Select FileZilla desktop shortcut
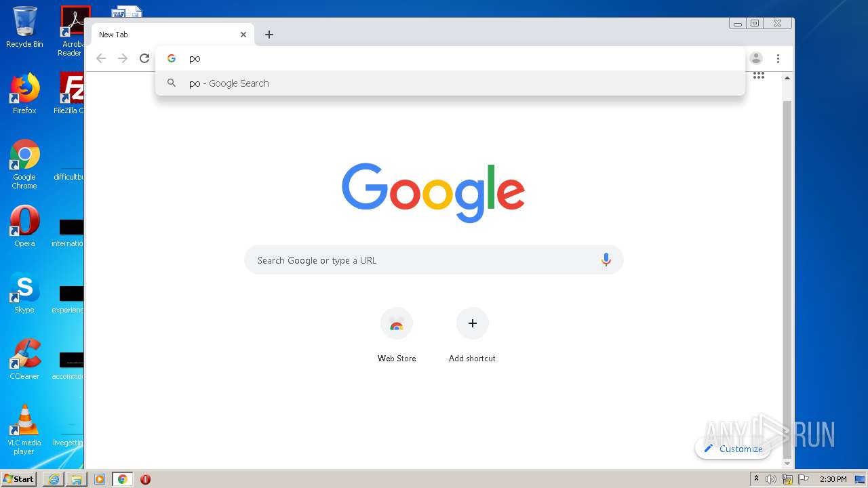 click(x=70, y=94)
